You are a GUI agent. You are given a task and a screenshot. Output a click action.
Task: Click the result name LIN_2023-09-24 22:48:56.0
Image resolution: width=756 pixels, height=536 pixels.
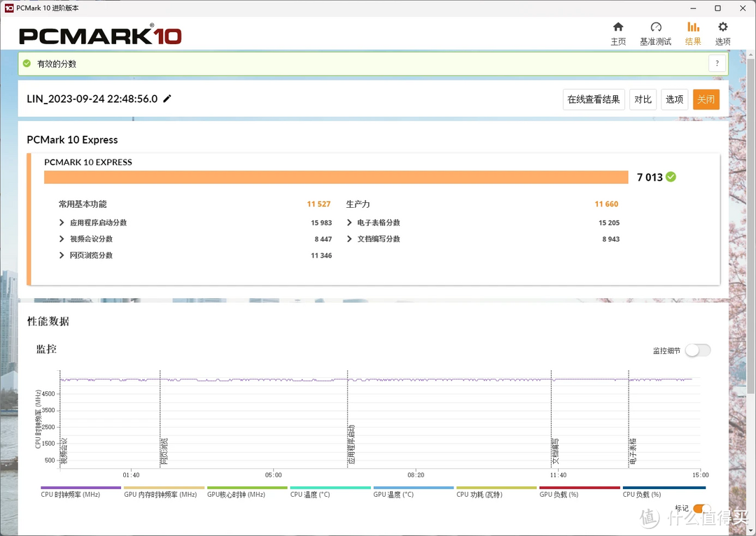coord(92,99)
